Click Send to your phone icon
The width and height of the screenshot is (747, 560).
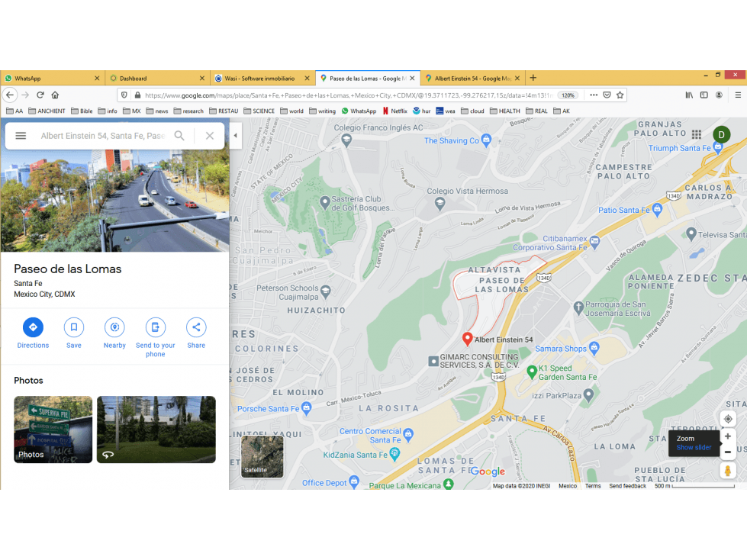(x=156, y=327)
